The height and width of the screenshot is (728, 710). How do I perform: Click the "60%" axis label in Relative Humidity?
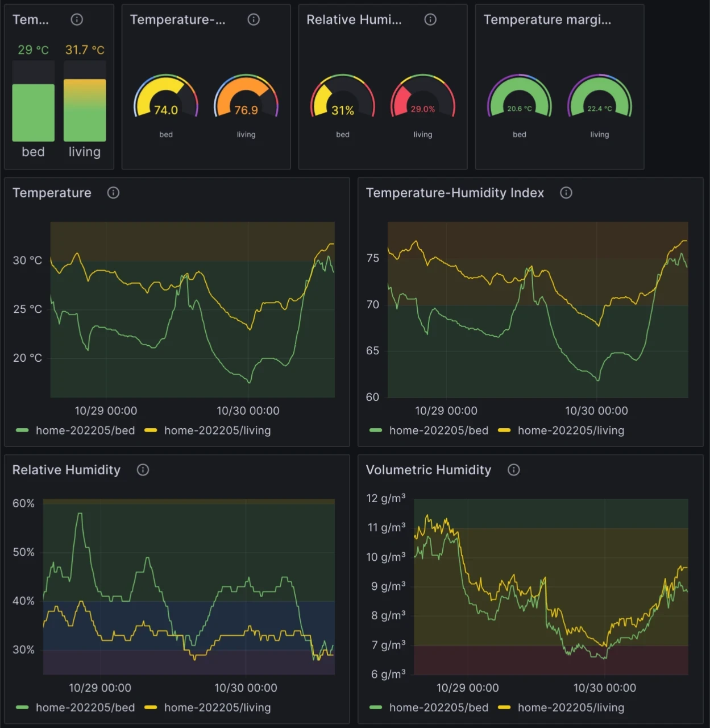pos(23,503)
